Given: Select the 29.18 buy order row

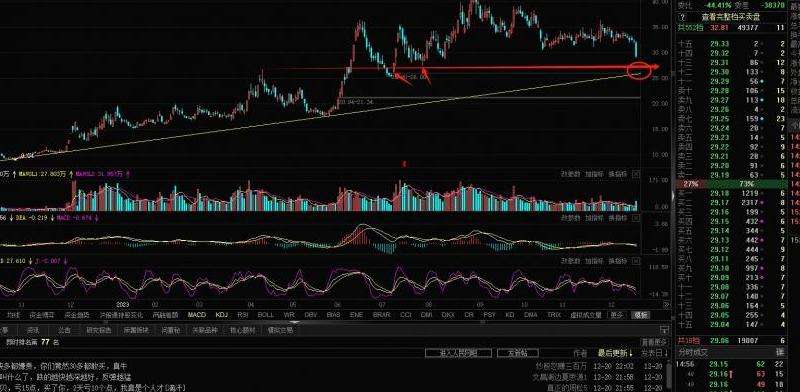Looking at the screenshot, I should point(731,193).
